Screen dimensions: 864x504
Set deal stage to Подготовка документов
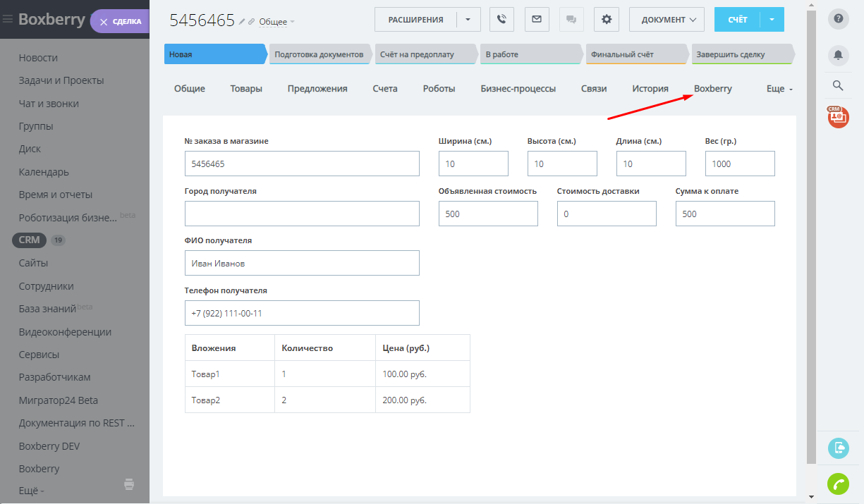320,54
